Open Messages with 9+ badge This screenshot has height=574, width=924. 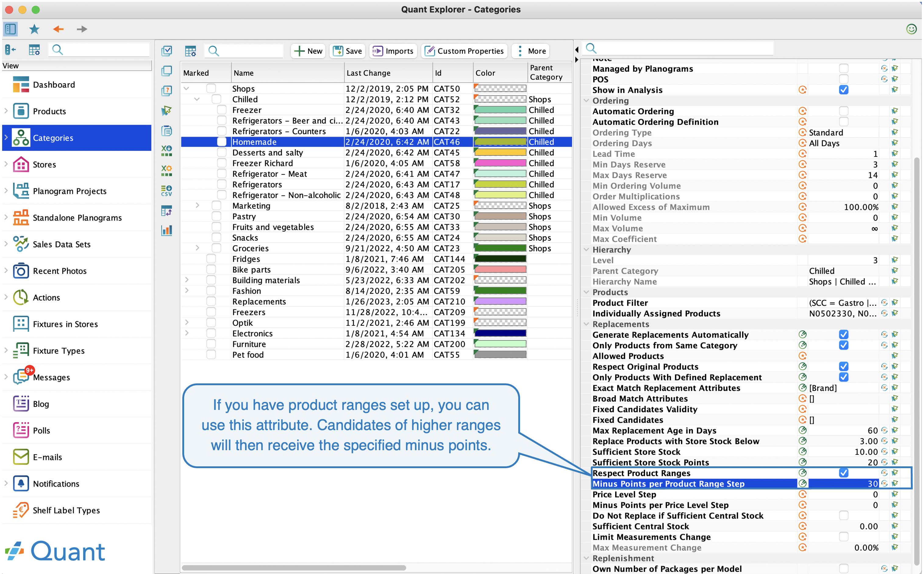[x=77, y=377]
